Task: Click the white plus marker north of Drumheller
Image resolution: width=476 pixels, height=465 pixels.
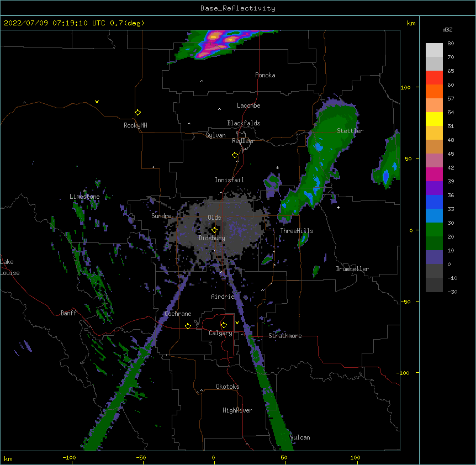Action: [338, 207]
